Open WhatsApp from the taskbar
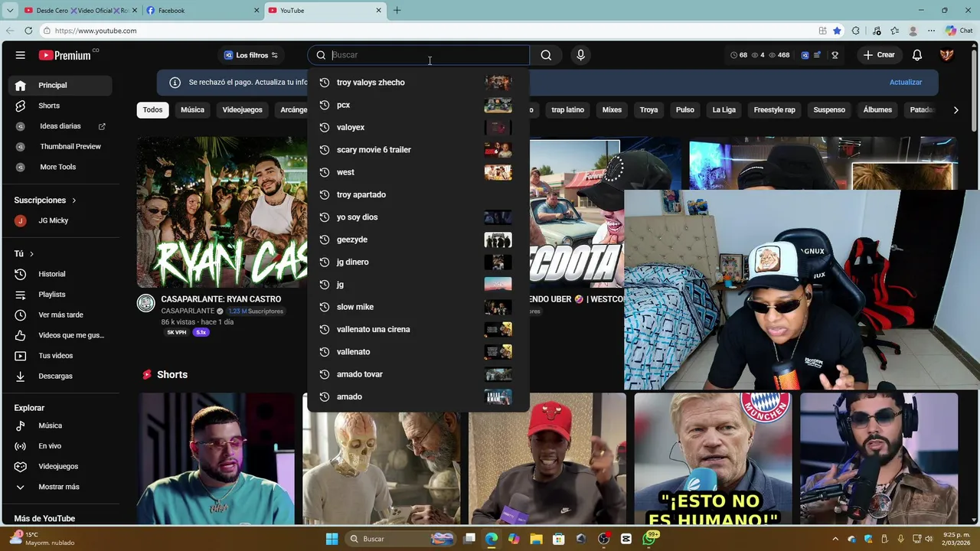The height and width of the screenshot is (551, 980). 648,539
